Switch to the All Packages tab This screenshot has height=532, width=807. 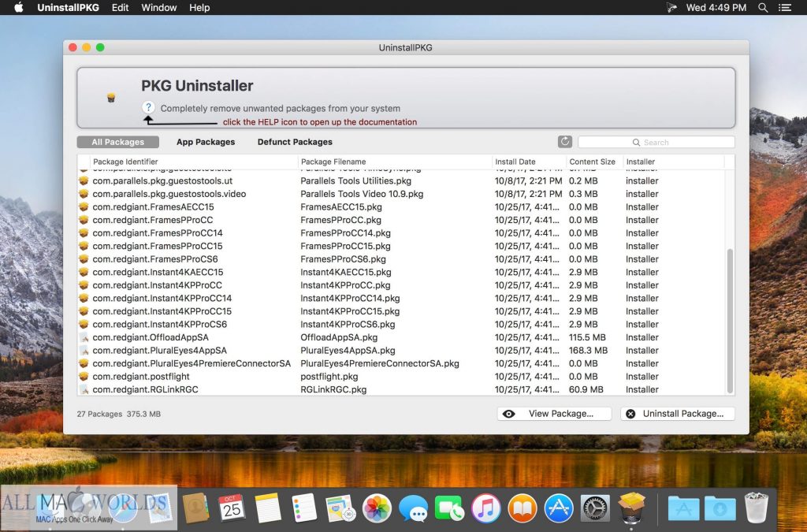click(118, 142)
